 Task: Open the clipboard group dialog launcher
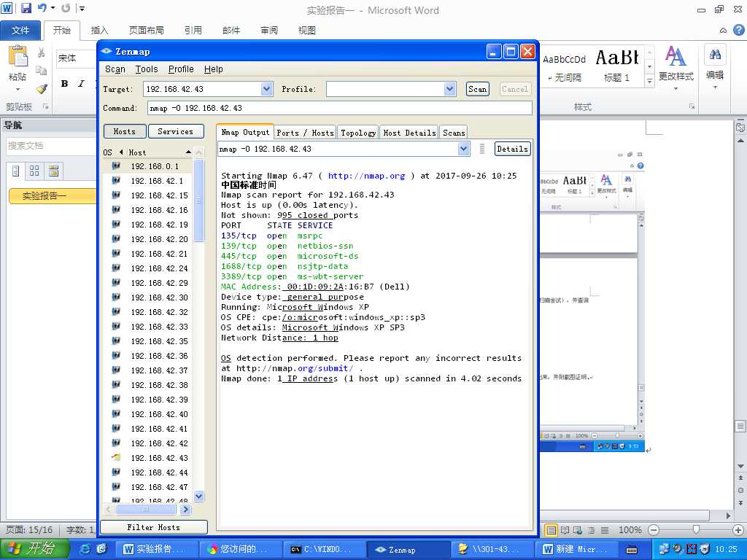(x=46, y=106)
